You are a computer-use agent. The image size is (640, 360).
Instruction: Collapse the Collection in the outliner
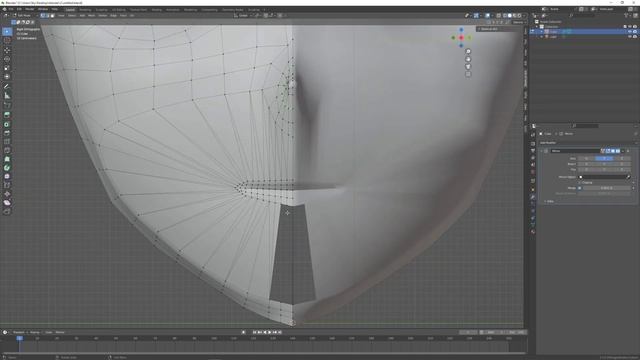(537, 27)
